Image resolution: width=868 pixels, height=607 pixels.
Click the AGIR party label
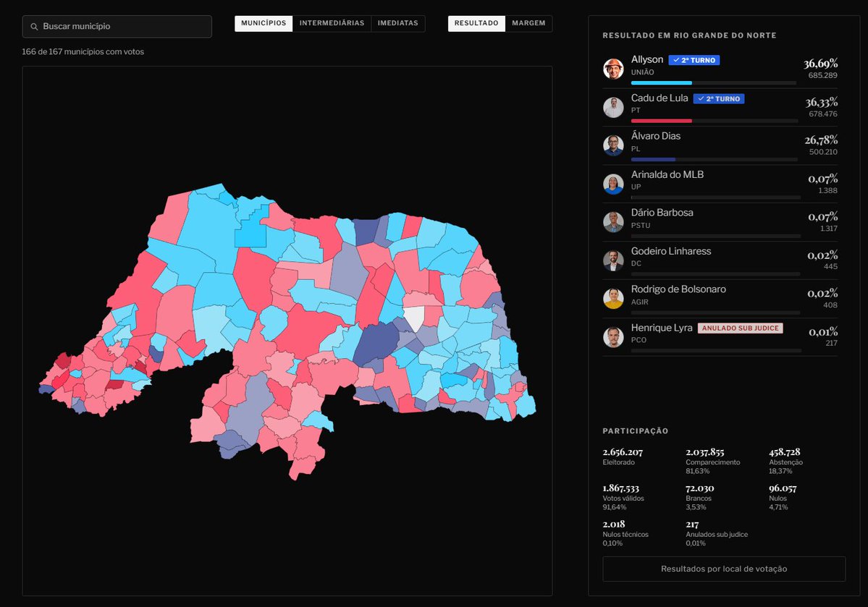pyautogui.click(x=639, y=302)
